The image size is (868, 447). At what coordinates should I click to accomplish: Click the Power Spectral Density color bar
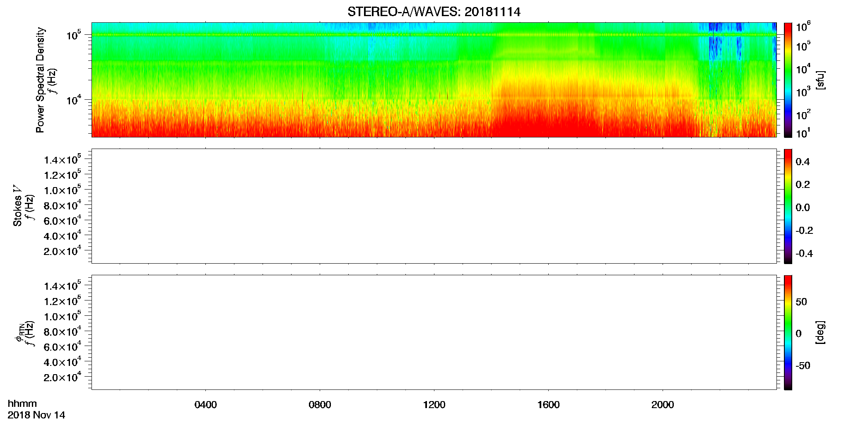point(788,80)
